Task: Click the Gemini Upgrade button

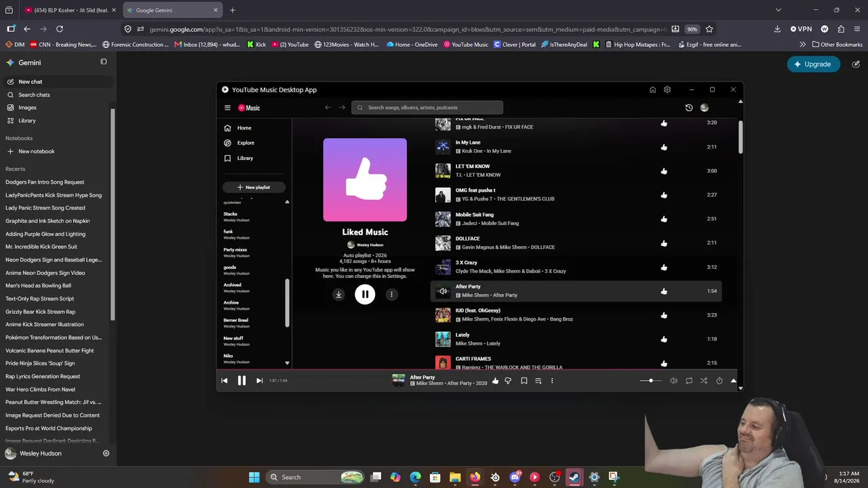Action: 813,64
